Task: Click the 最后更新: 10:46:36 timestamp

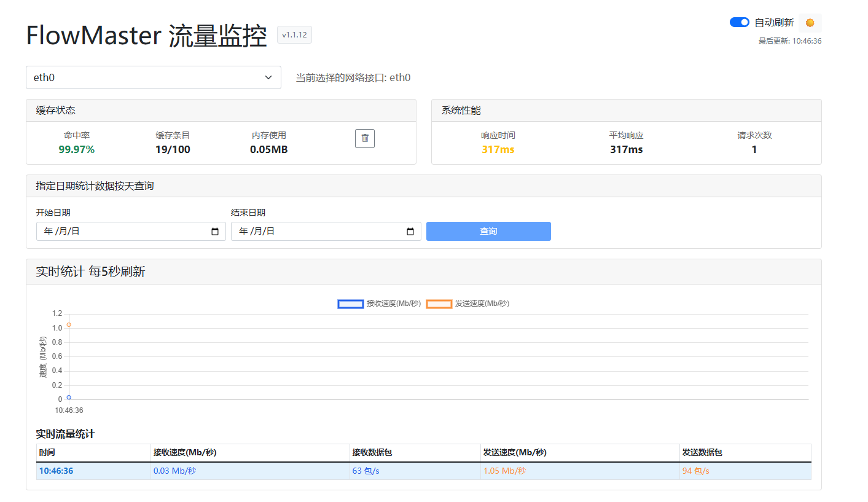Action: point(790,41)
